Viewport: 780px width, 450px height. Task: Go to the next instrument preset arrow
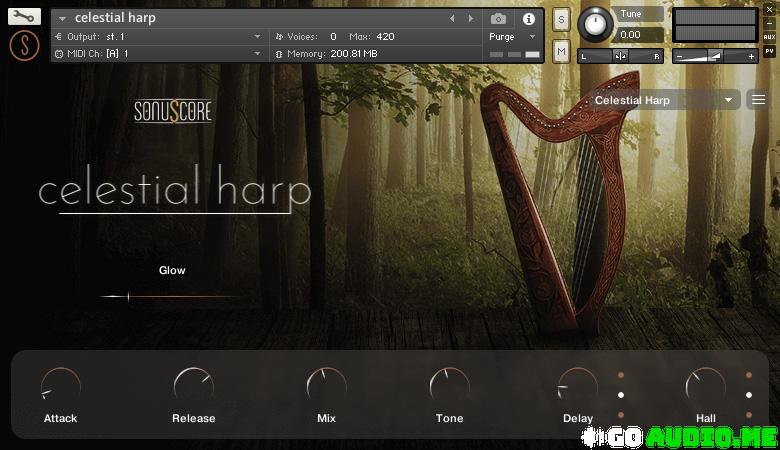point(471,18)
